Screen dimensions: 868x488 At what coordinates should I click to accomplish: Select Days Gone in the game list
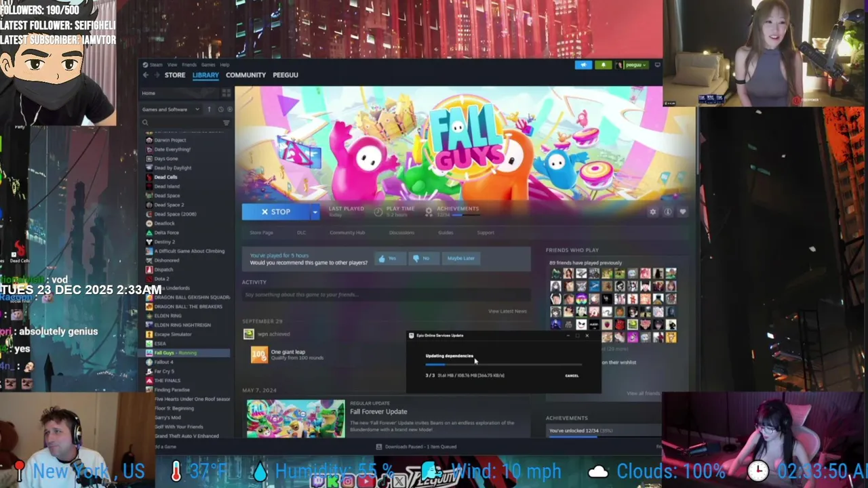tap(165, 159)
